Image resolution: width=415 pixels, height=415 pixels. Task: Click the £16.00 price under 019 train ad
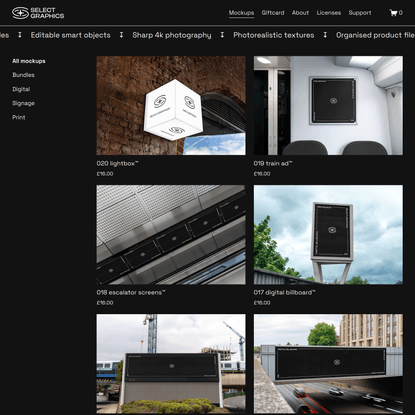(x=262, y=174)
